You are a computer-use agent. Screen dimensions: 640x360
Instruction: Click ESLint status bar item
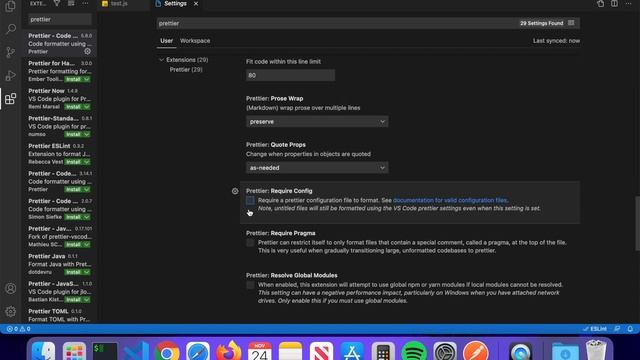[595, 329]
